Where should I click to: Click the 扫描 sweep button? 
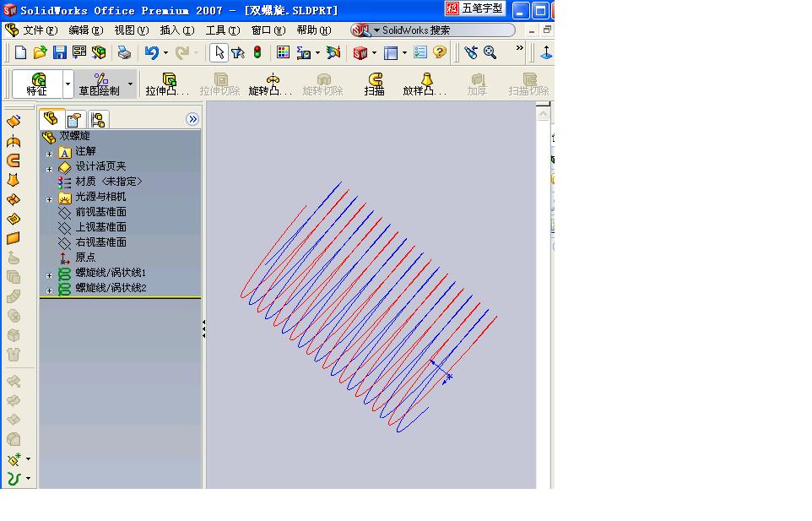pos(374,84)
